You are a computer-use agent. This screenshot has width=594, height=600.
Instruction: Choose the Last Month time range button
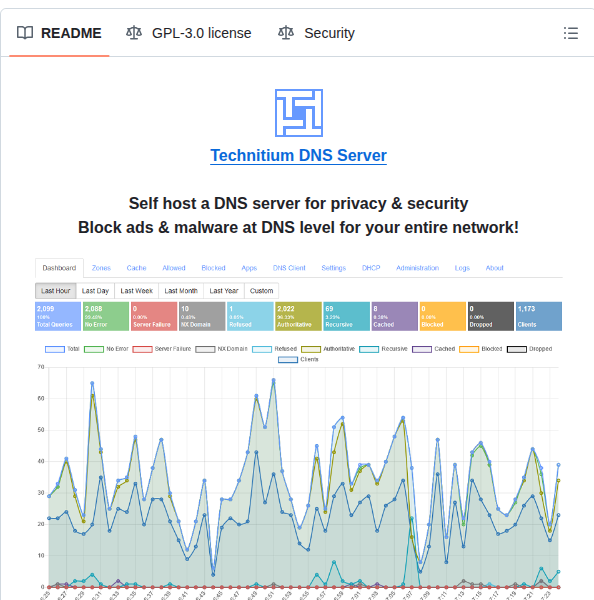(181, 291)
